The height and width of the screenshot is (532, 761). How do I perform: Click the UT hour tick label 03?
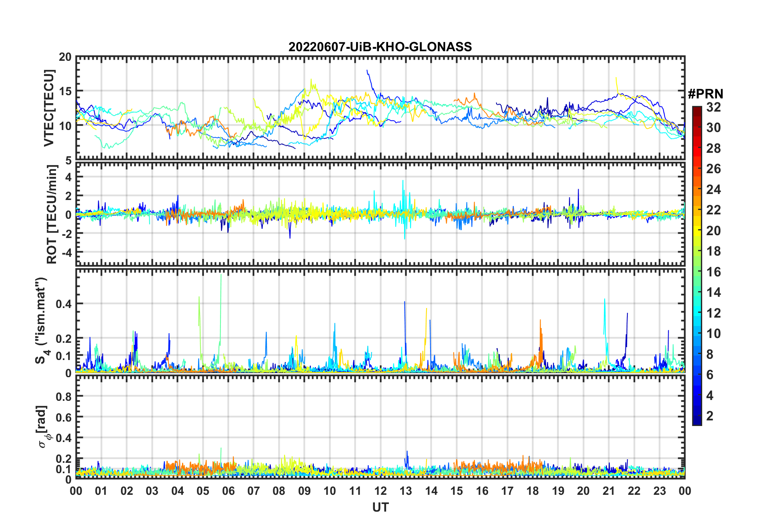152,491
